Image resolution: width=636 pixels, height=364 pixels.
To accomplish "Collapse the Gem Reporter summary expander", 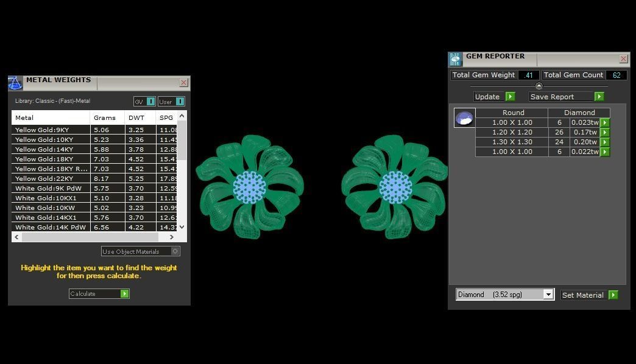I will (x=539, y=86).
